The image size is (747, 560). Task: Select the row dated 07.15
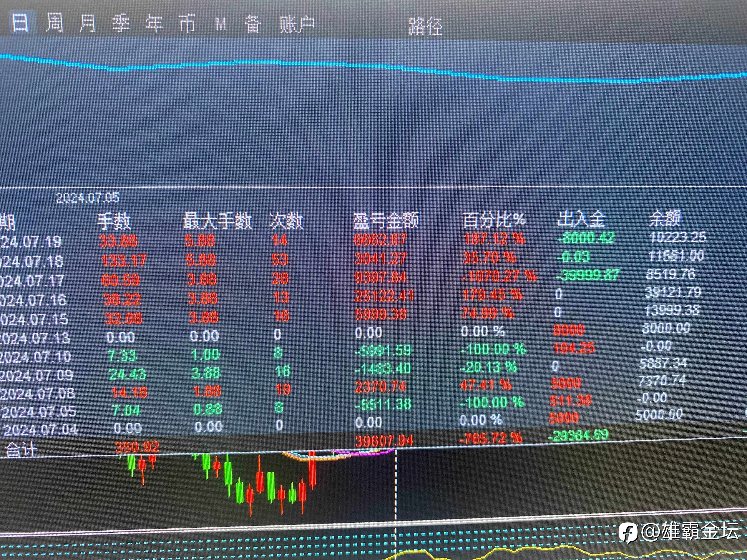pos(350,315)
